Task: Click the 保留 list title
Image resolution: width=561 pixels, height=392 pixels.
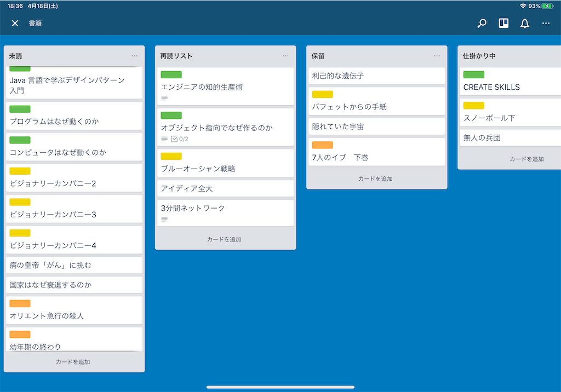Action: tap(318, 56)
